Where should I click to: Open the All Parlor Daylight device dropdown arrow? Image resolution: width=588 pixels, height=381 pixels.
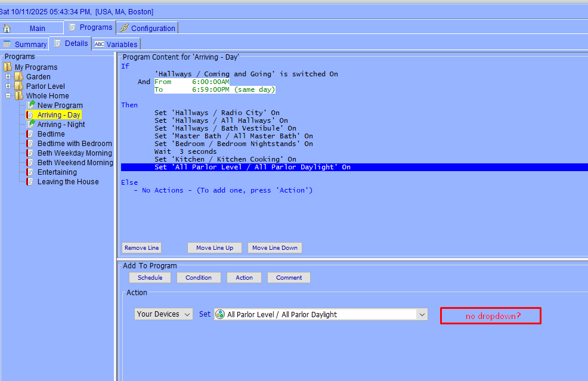(x=422, y=314)
